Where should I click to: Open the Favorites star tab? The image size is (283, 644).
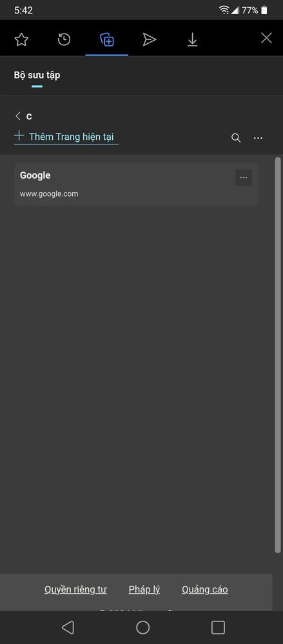point(21,39)
